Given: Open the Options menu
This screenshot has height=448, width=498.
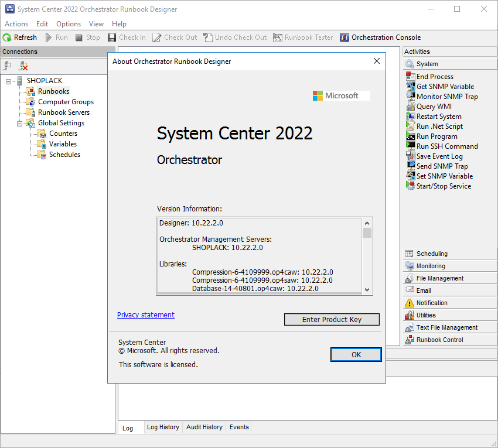Looking at the screenshot, I should pos(69,24).
